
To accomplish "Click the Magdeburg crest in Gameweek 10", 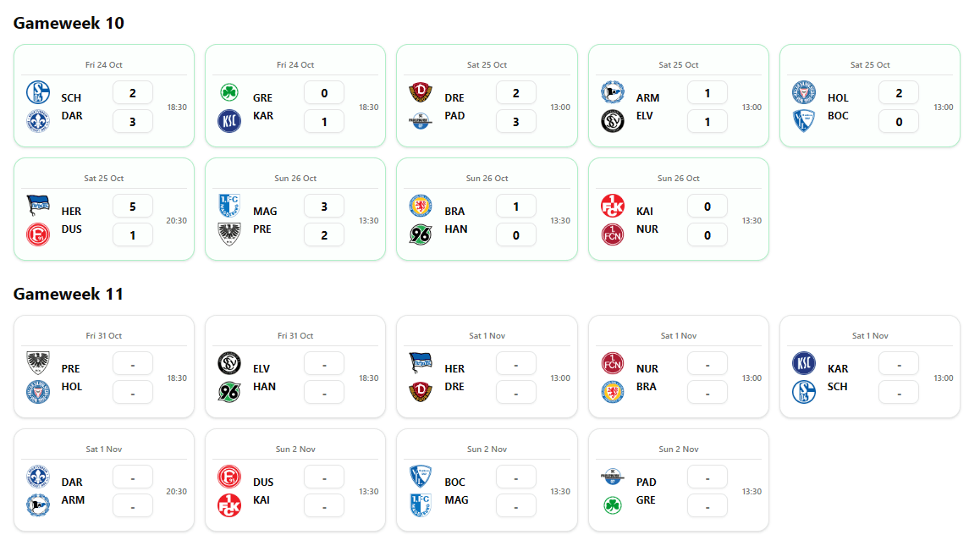I will [229, 205].
